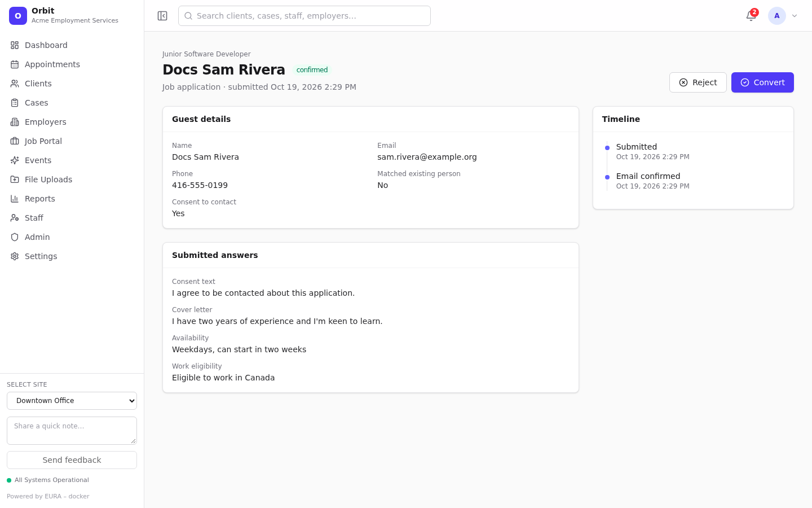Click the Clients people icon
Screen dimensions: 812x508
(15, 84)
